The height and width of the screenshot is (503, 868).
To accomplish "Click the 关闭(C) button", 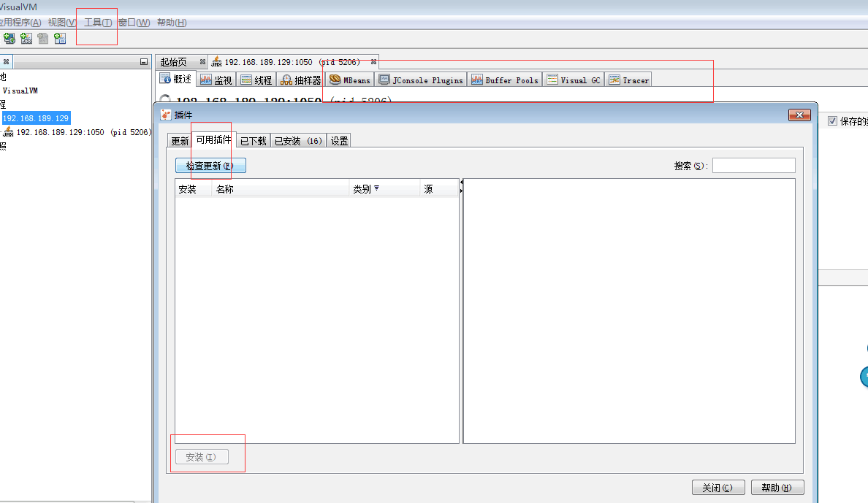I will coord(718,488).
